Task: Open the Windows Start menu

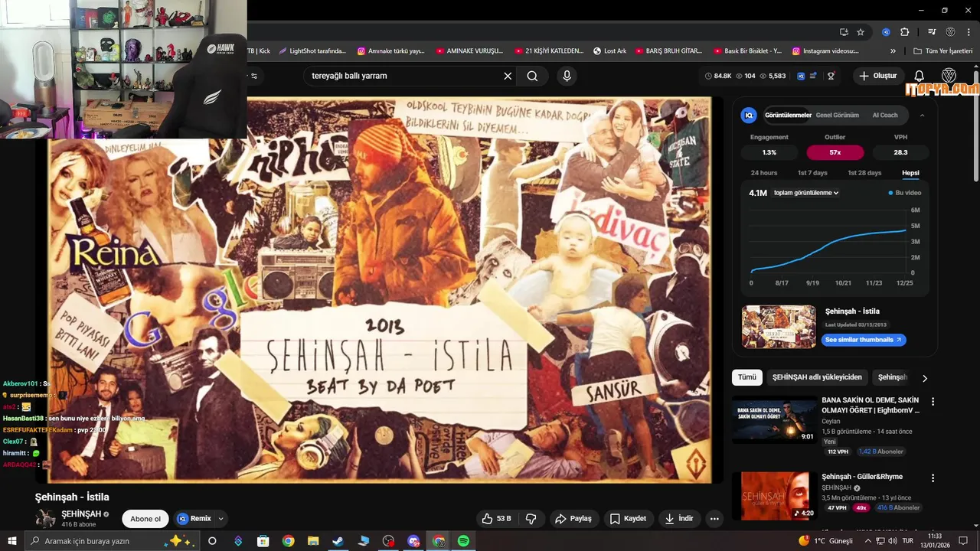Action: [x=12, y=541]
